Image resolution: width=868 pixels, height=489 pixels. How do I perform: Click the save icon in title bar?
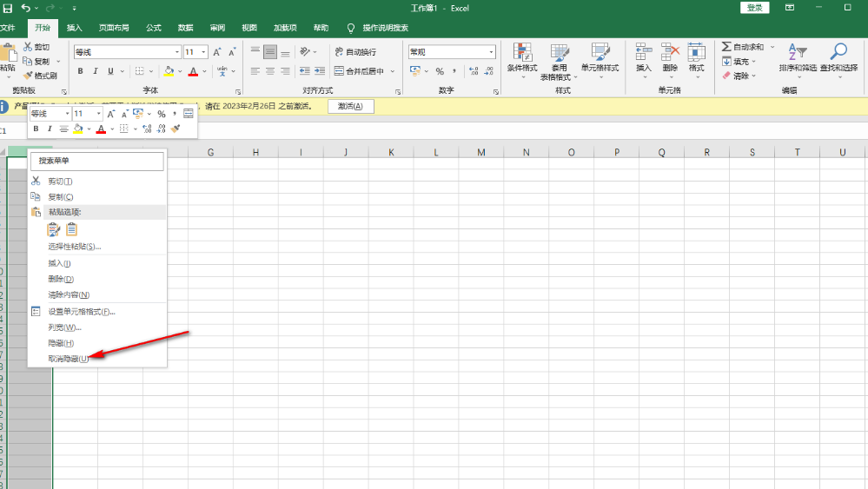click(x=8, y=8)
